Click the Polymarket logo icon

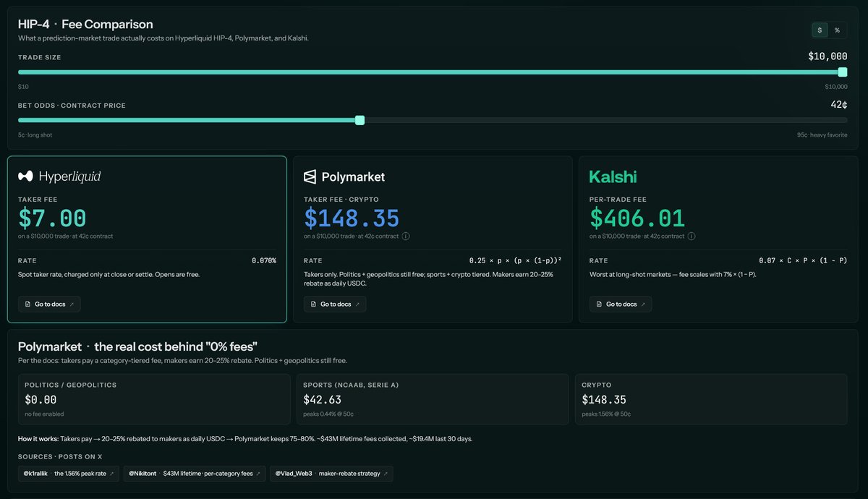[310, 176]
